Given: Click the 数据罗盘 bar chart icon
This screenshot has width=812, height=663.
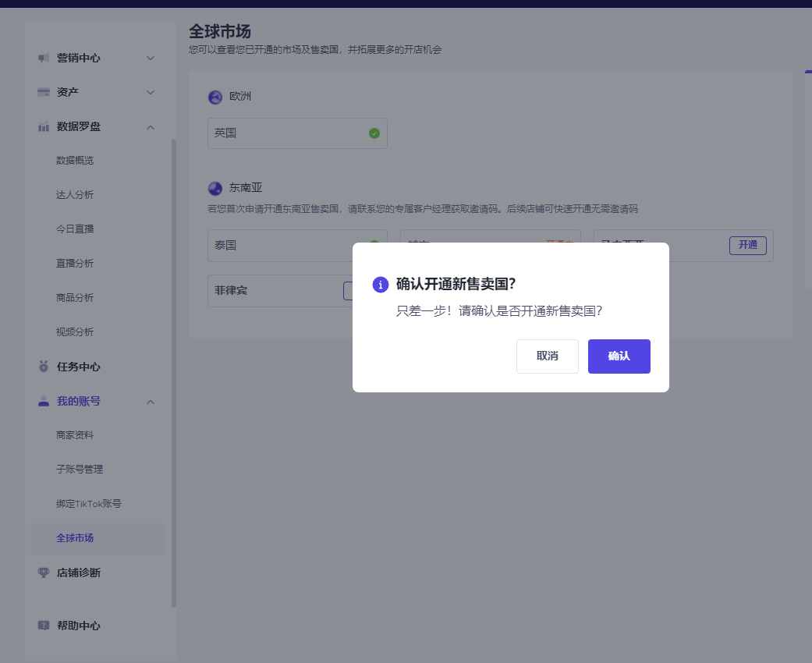Looking at the screenshot, I should [44, 126].
